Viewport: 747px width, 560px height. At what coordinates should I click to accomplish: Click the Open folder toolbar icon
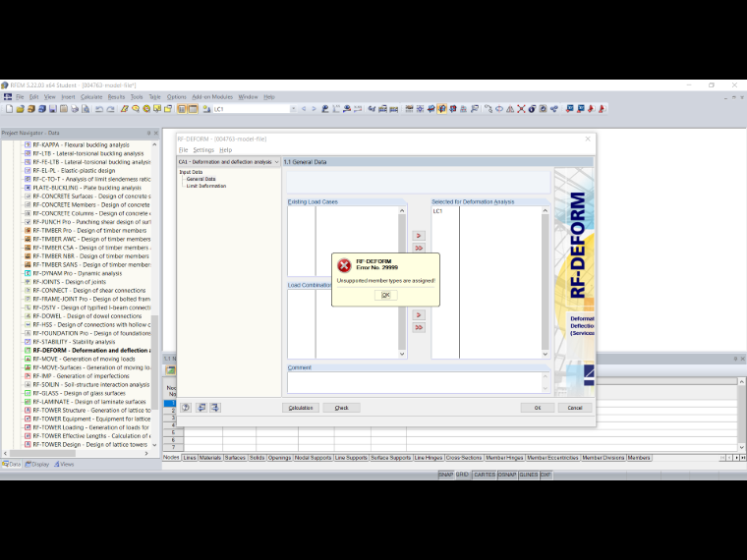point(20,109)
